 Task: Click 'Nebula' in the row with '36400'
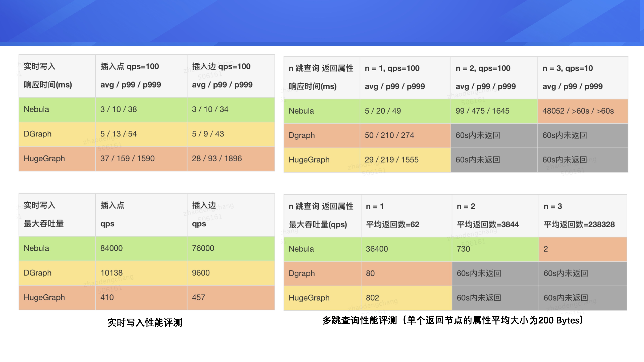301,249
